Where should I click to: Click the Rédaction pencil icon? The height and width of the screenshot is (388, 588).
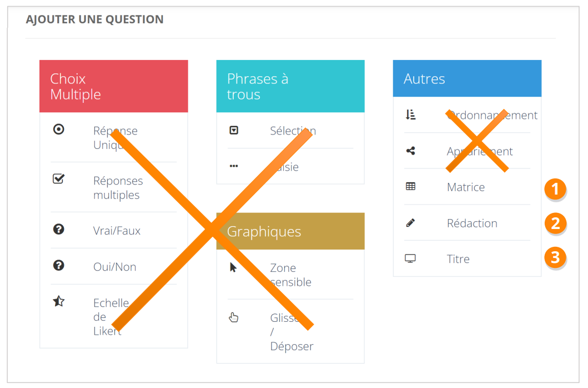pyautogui.click(x=410, y=223)
